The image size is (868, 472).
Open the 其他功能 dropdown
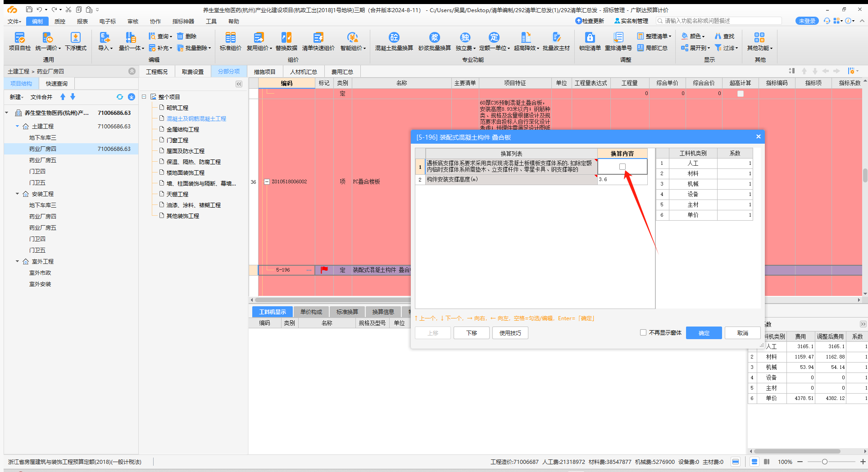click(x=760, y=41)
